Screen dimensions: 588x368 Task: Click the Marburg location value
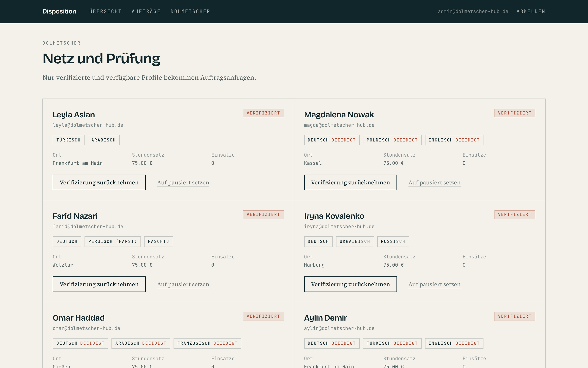pos(314,265)
